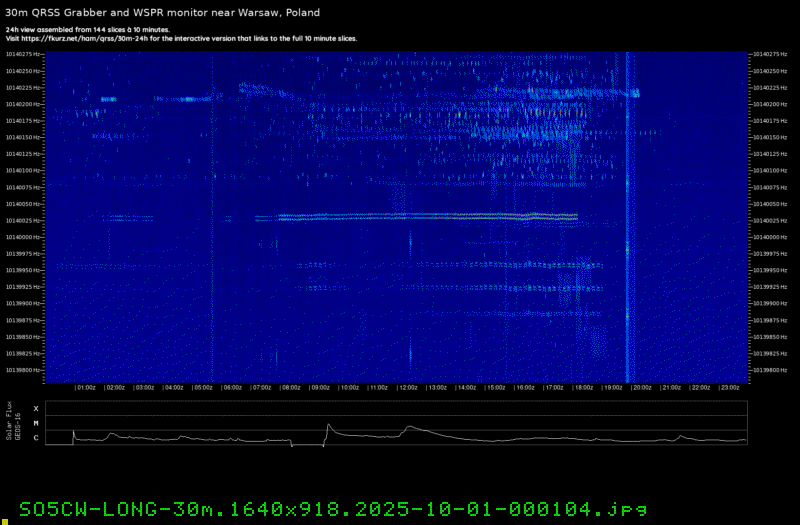Click the 22:00z time label

coord(701,388)
